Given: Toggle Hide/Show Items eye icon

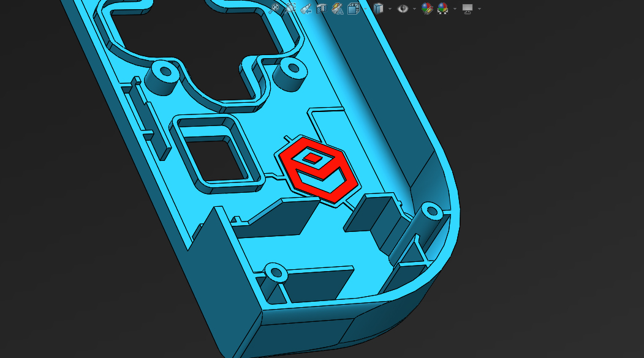Looking at the screenshot, I should pyautogui.click(x=403, y=8).
